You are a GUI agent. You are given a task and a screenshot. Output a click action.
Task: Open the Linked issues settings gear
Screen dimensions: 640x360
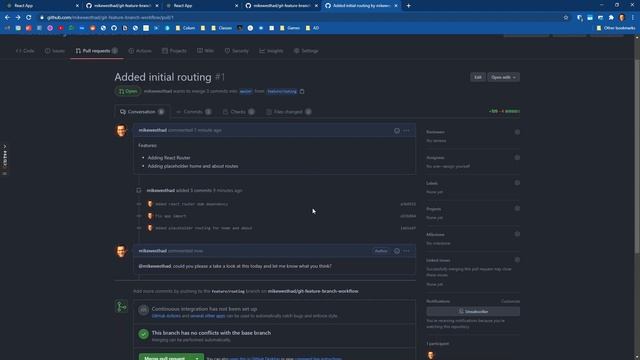point(517,260)
